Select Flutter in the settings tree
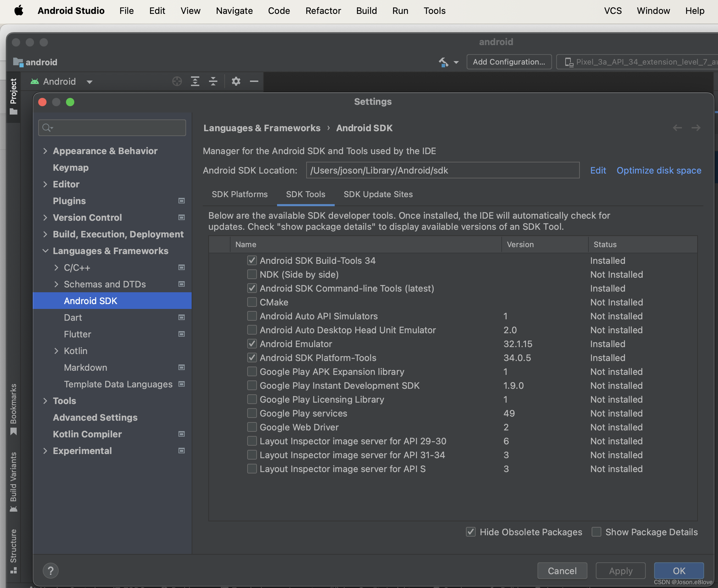Viewport: 718px width, 588px height. pos(77,334)
